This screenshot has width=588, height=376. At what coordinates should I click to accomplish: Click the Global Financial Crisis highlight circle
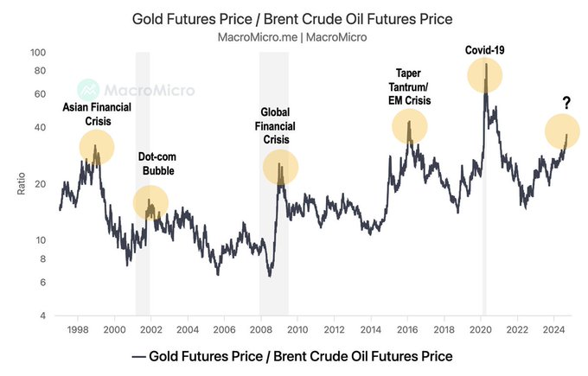280,168
